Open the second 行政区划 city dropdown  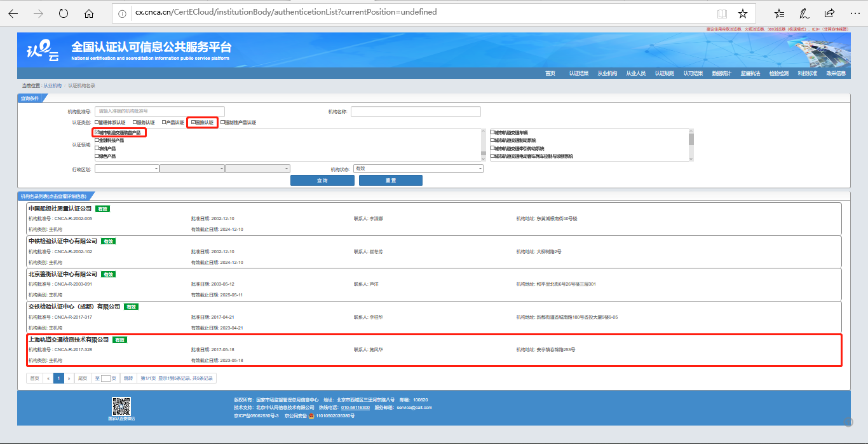[193, 169]
